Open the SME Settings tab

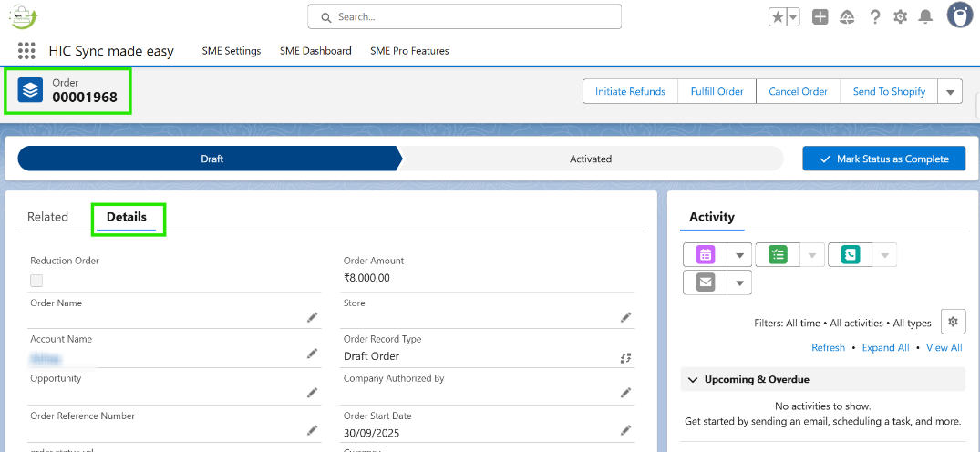[x=232, y=51]
